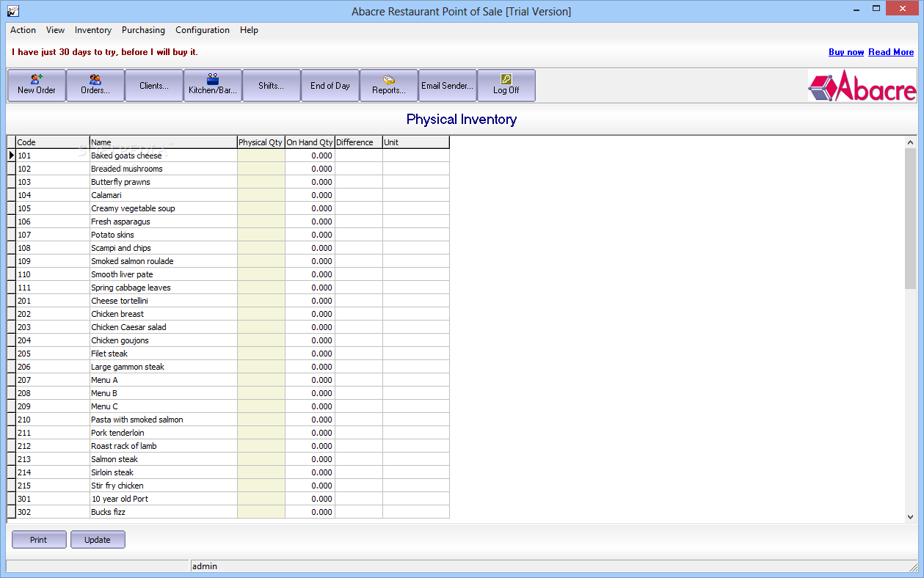Viewport: 924px width, 578px height.
Task: Select the 'Sirloin steak' cell
Action: [164, 472]
